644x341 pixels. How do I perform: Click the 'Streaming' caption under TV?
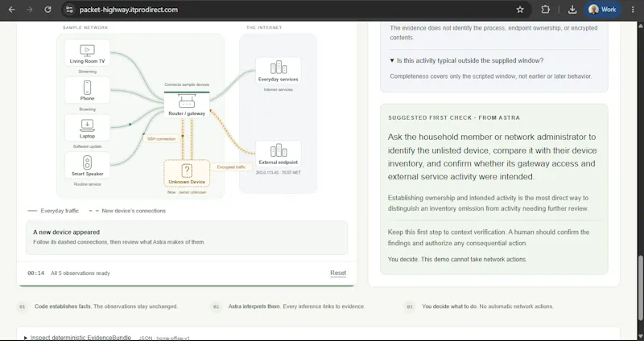(x=87, y=72)
